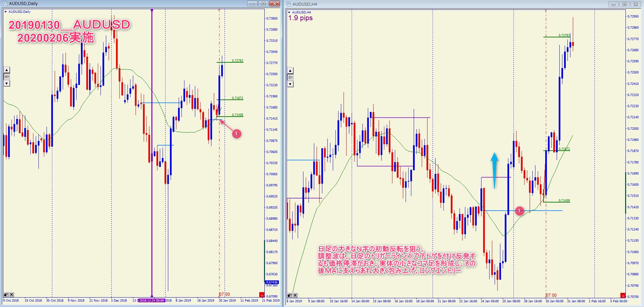Viewport: 644px width, 307px height.
Task: Click the red plus icon on H4 chart
Action: click(x=623, y=296)
